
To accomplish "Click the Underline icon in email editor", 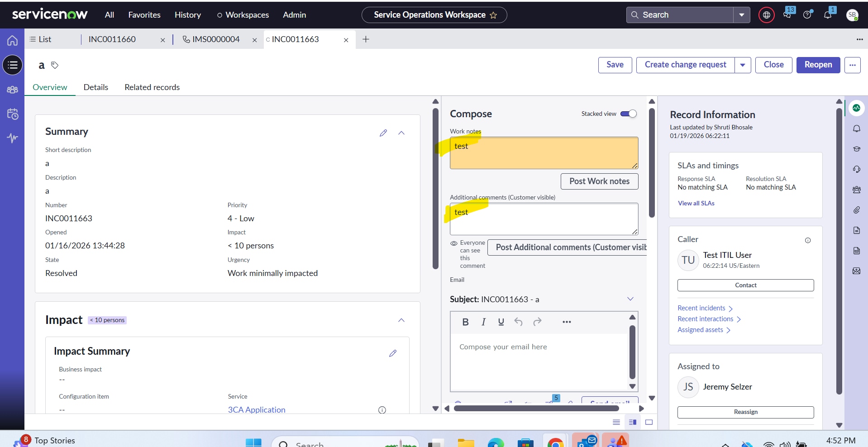I will click(x=501, y=322).
